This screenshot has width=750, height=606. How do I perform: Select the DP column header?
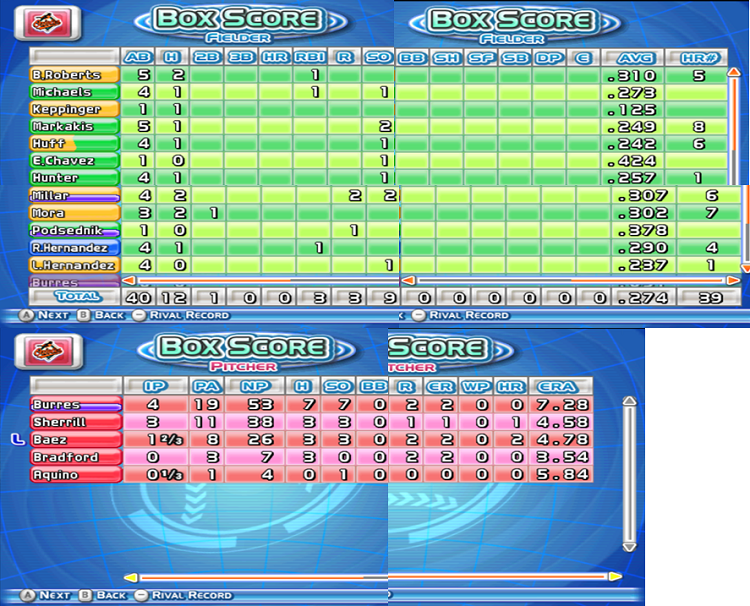pyautogui.click(x=549, y=58)
